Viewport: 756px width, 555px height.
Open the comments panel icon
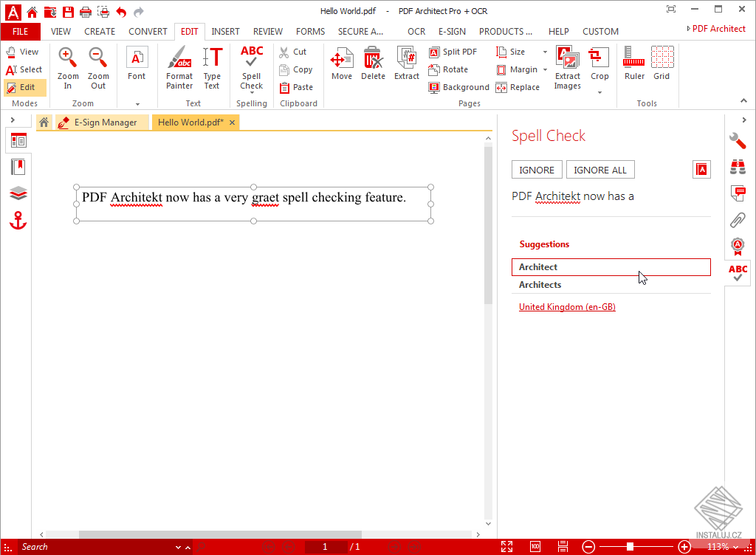[x=738, y=193]
